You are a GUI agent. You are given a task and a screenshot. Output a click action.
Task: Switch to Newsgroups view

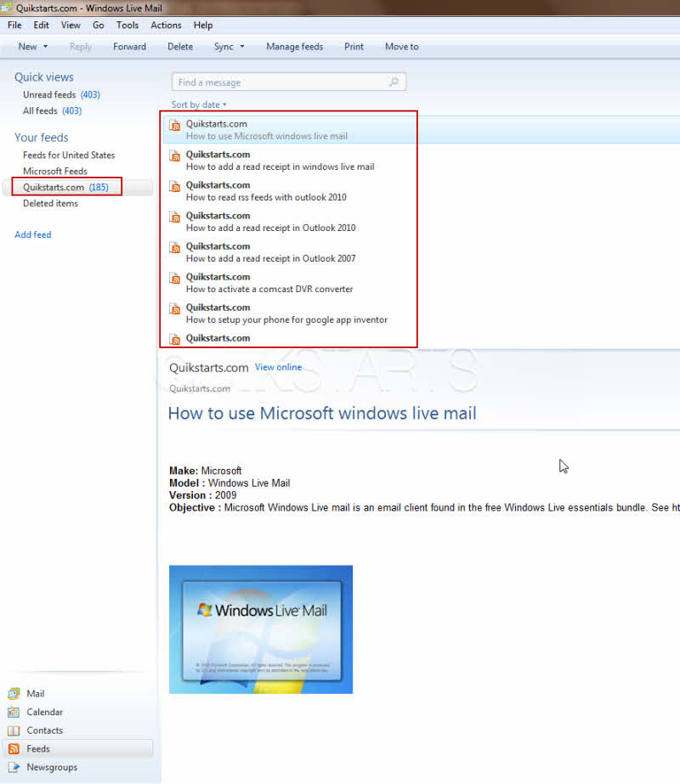coord(52,768)
